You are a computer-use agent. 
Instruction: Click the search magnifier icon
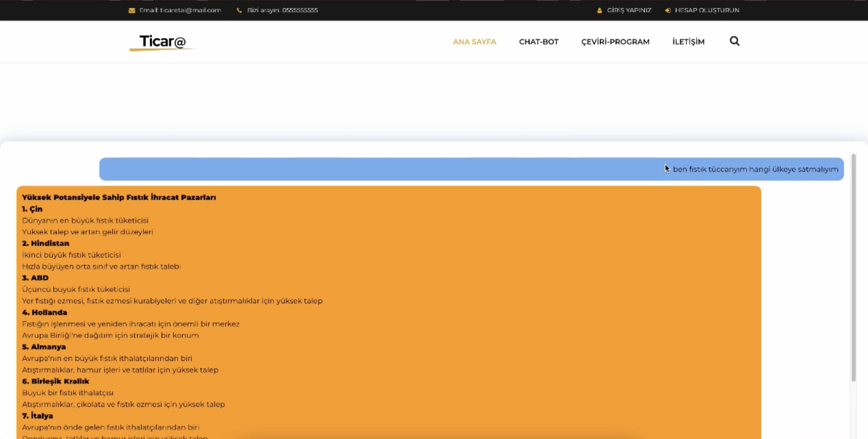tap(734, 41)
